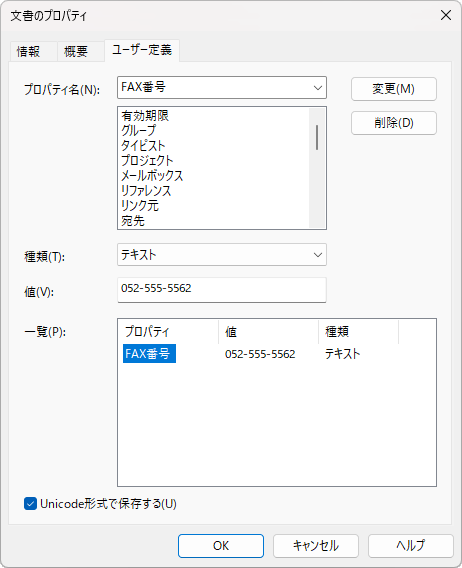Select グループ in the property list

click(138, 130)
